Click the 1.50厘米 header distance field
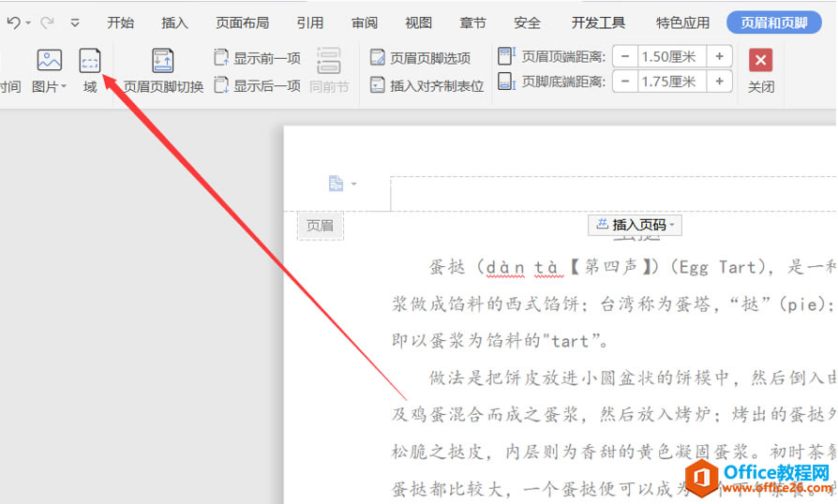Viewport: 838px width, 504px height. 672,56
